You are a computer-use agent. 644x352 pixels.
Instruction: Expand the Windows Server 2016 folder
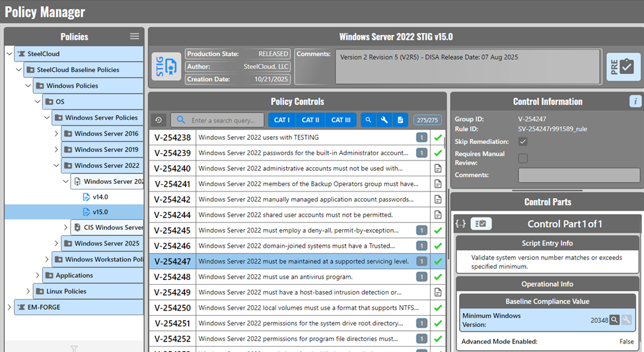pos(57,133)
